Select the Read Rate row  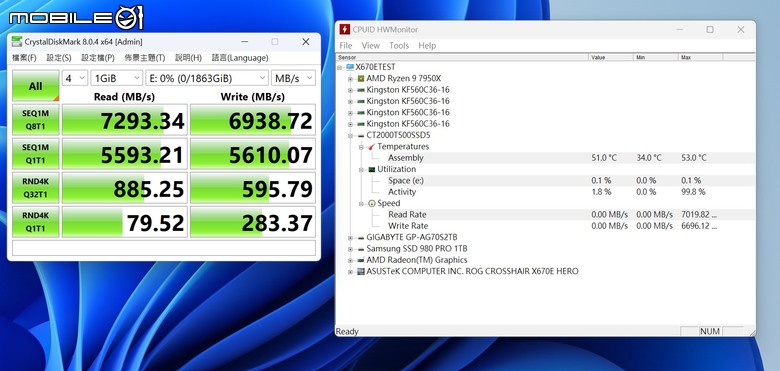tap(546, 215)
